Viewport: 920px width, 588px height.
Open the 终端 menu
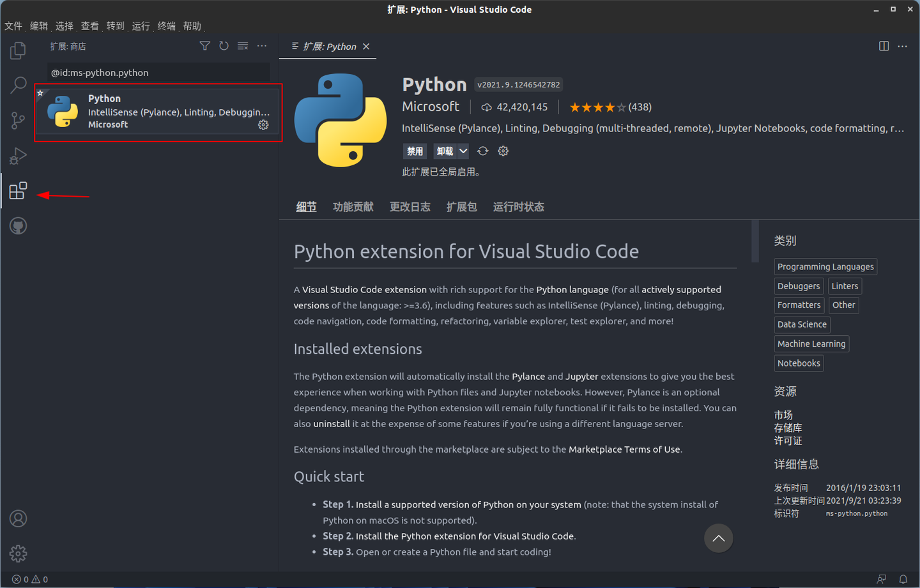[166, 26]
